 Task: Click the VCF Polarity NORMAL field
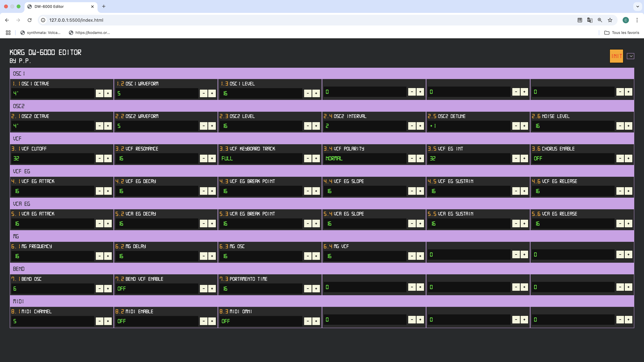coord(365,158)
